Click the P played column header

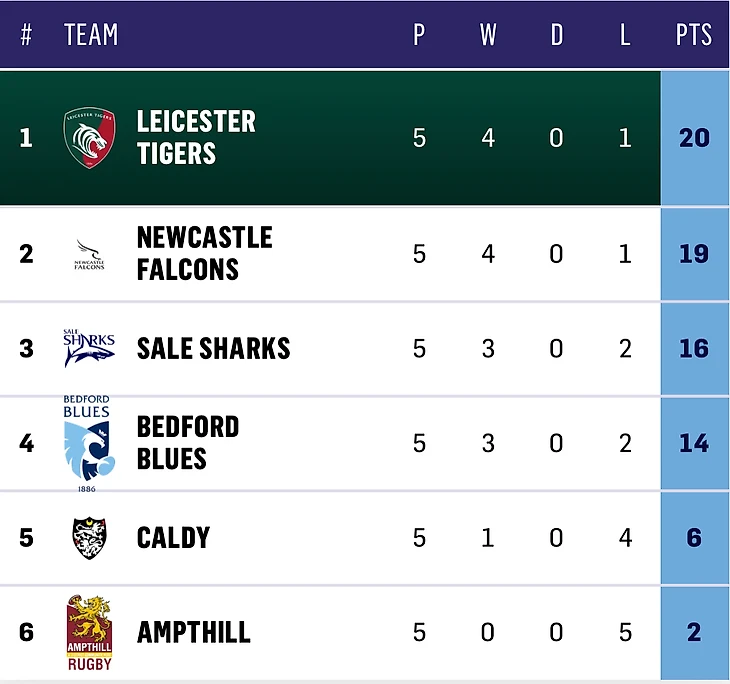point(419,35)
